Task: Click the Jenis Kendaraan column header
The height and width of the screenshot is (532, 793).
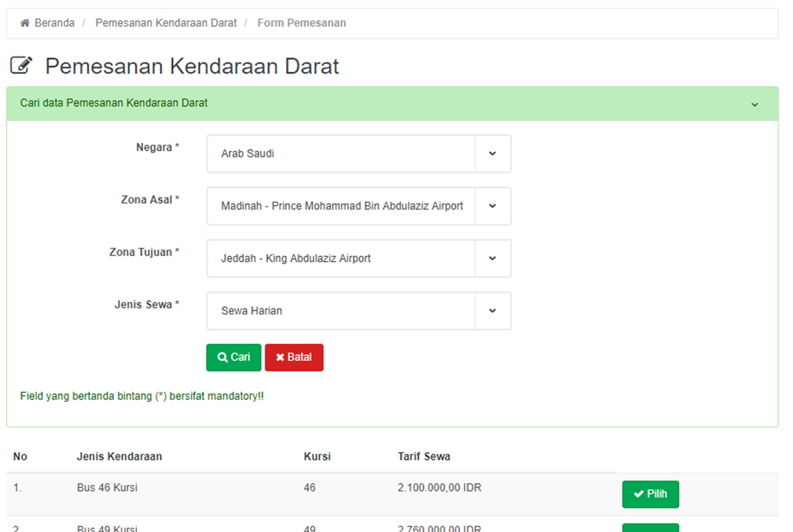Action: click(119, 457)
